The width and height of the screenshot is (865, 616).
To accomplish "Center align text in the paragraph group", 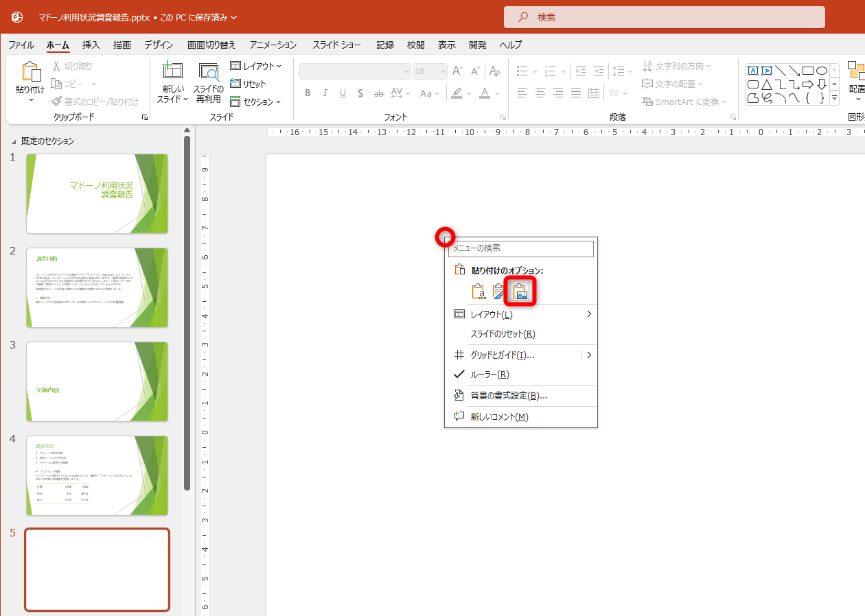I will pyautogui.click(x=540, y=93).
